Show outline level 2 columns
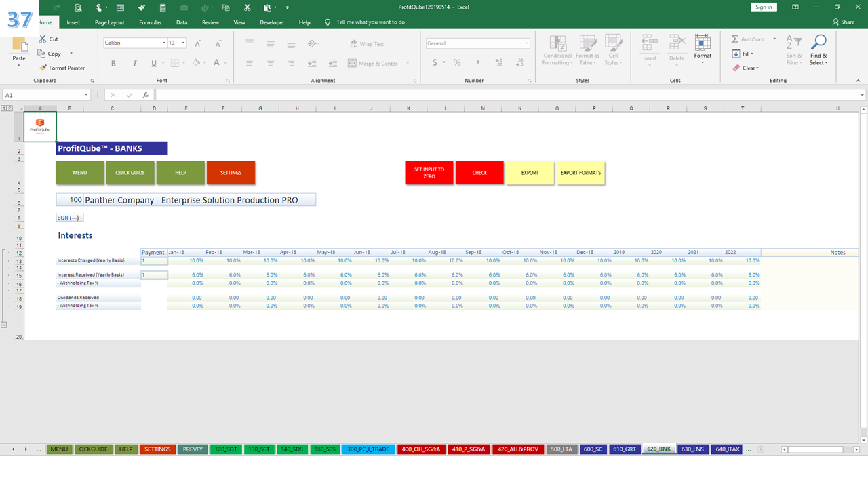The height and width of the screenshot is (488, 868). click(10, 108)
